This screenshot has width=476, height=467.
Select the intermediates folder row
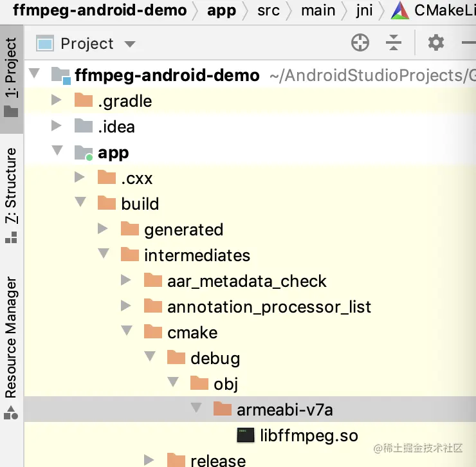tap(250, 255)
